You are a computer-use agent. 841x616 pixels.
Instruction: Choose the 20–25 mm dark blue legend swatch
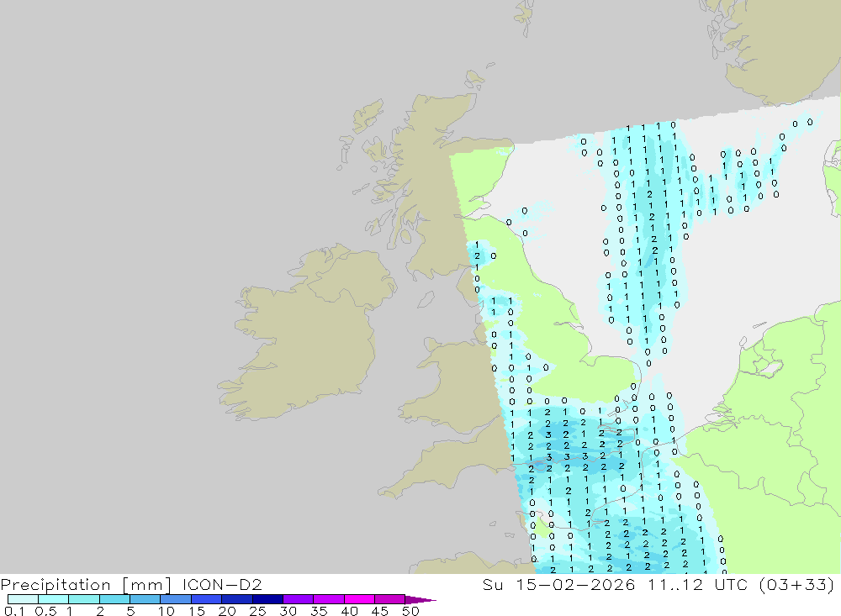pyautogui.click(x=236, y=599)
